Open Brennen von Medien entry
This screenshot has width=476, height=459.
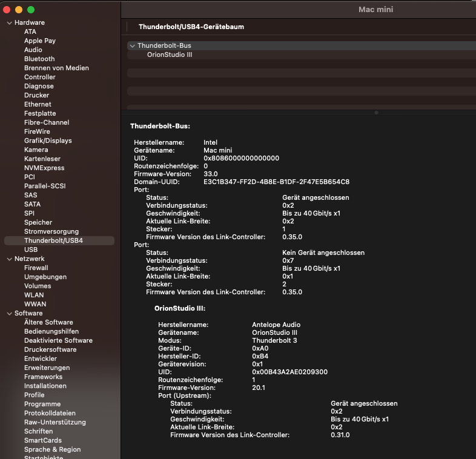pos(56,68)
